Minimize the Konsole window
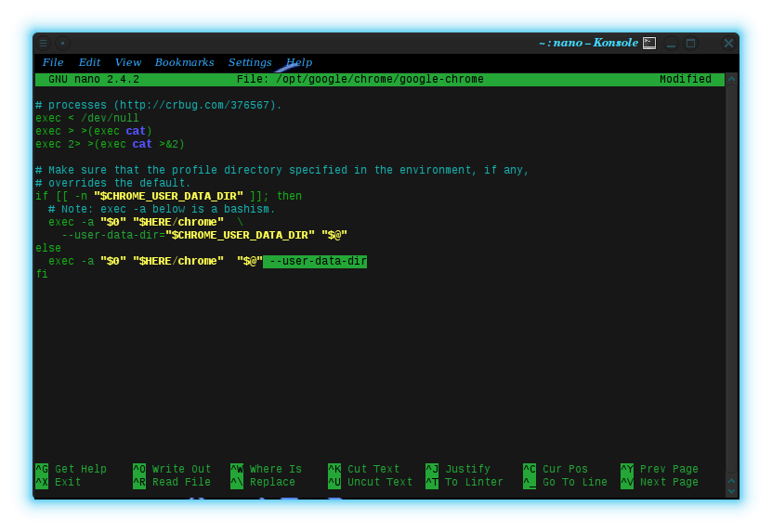This screenshot has height=532, width=772. coord(671,44)
